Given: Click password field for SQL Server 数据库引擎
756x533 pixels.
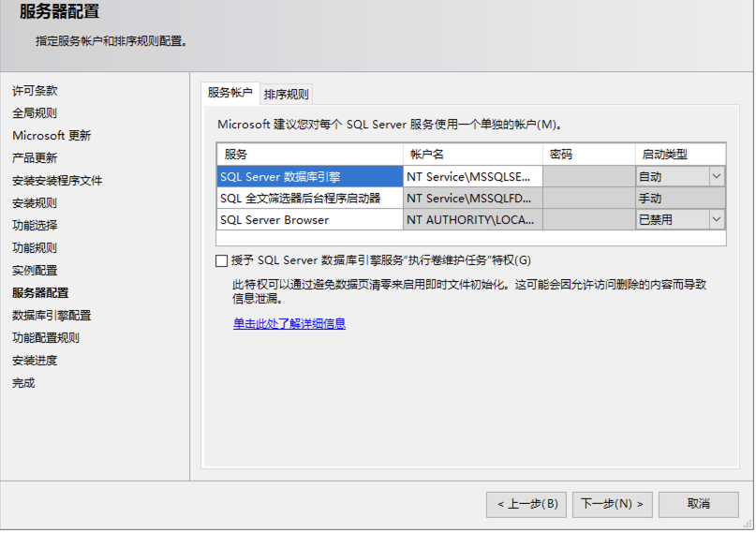Looking at the screenshot, I should pyautogui.click(x=588, y=176).
